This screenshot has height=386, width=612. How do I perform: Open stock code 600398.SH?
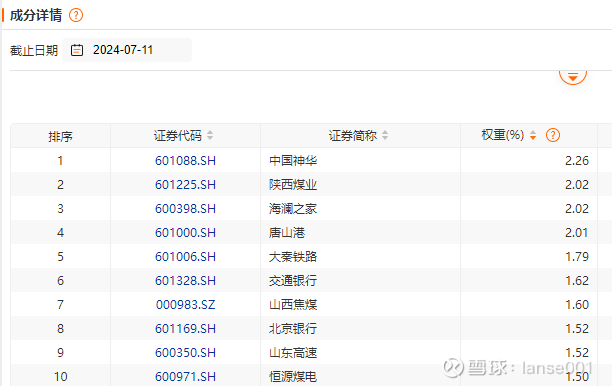(185, 208)
